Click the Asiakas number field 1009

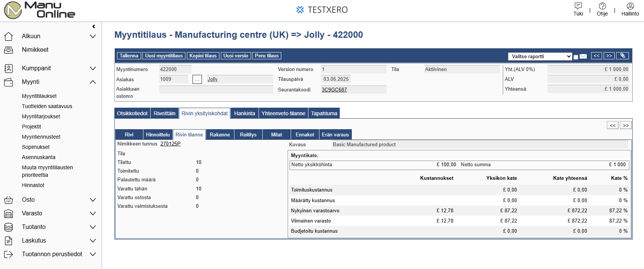[174, 79]
